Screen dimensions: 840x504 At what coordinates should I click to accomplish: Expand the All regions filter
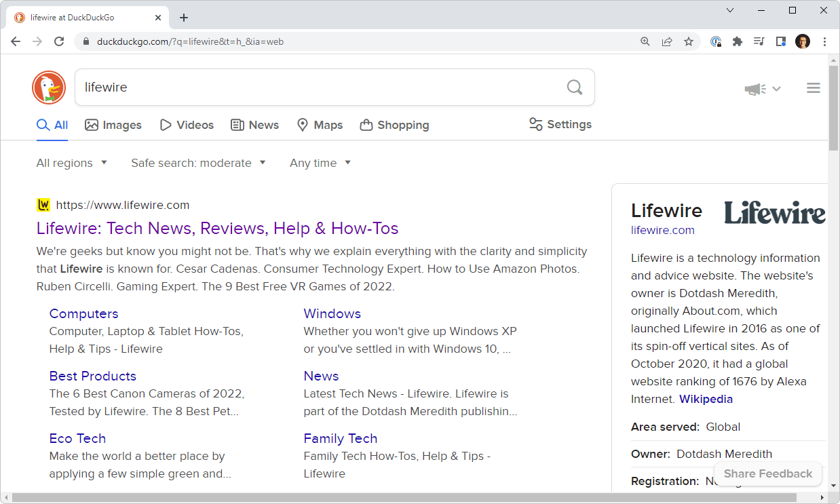click(x=72, y=163)
